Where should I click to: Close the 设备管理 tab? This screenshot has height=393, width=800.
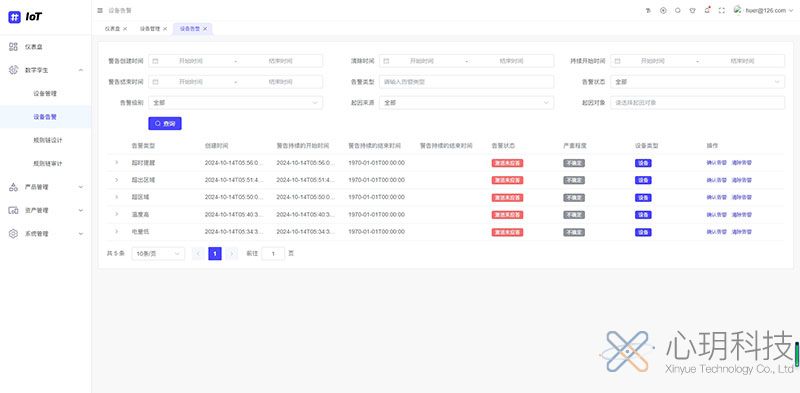tap(165, 29)
